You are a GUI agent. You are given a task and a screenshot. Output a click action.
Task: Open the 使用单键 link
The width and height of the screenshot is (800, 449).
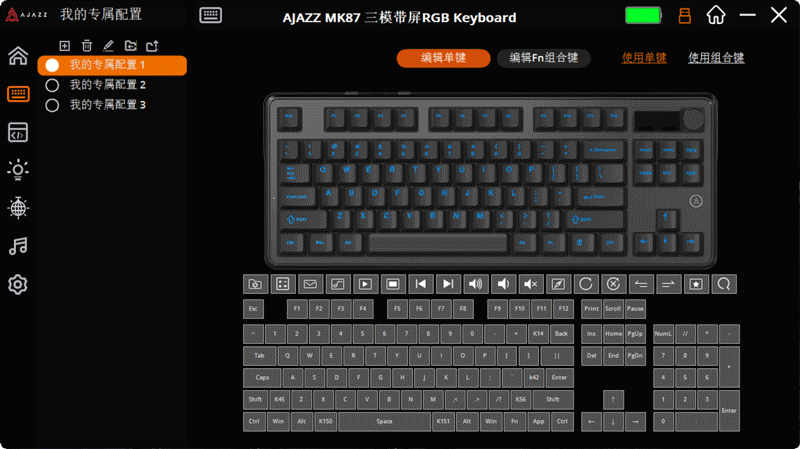coord(644,58)
